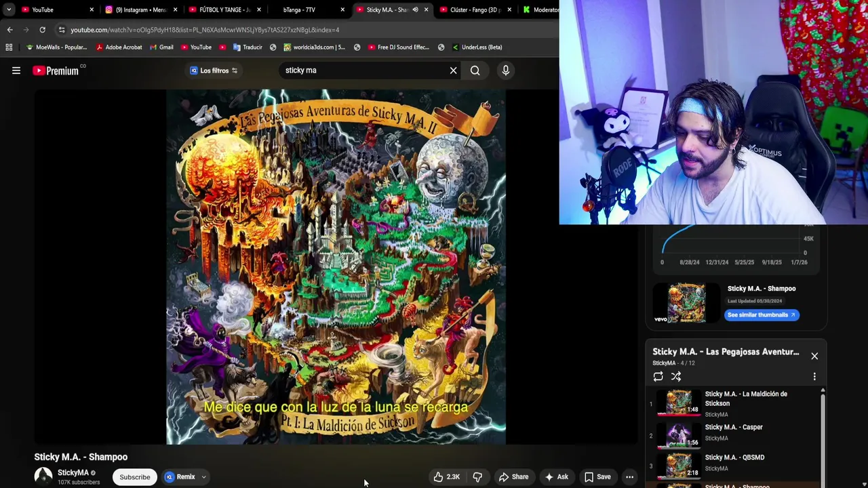Open the Remix extension button
Image resolution: width=868 pixels, height=488 pixels.
click(x=180, y=476)
